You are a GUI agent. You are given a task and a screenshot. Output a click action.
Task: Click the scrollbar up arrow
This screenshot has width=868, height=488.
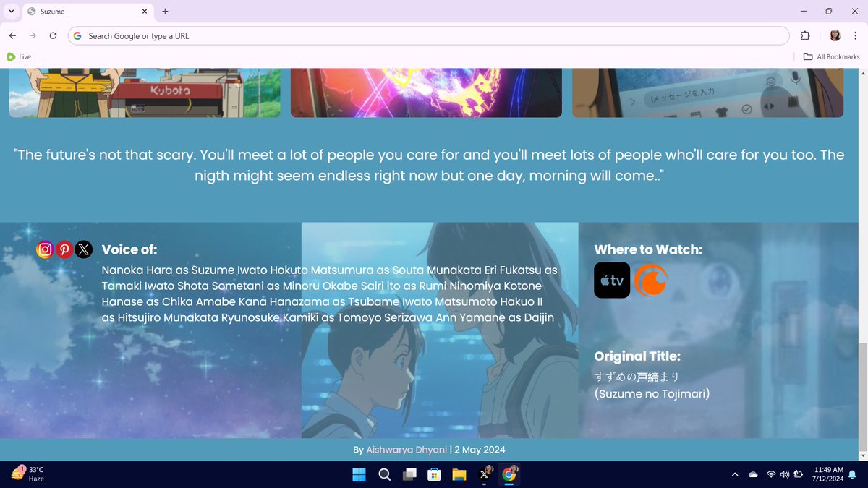click(x=862, y=73)
